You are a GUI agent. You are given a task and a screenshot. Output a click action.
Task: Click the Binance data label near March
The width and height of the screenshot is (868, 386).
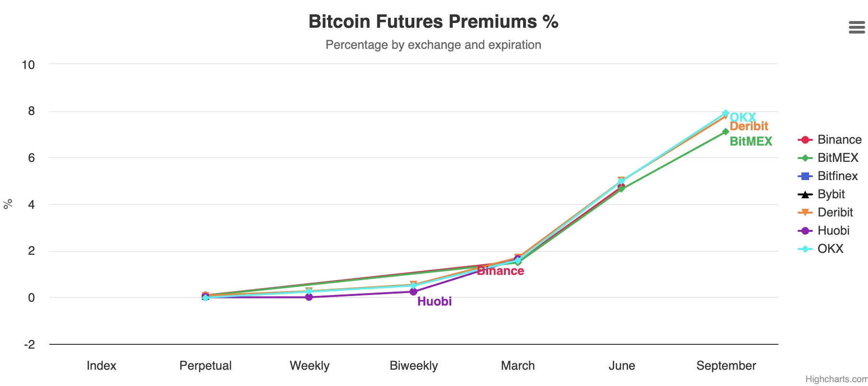[501, 271]
